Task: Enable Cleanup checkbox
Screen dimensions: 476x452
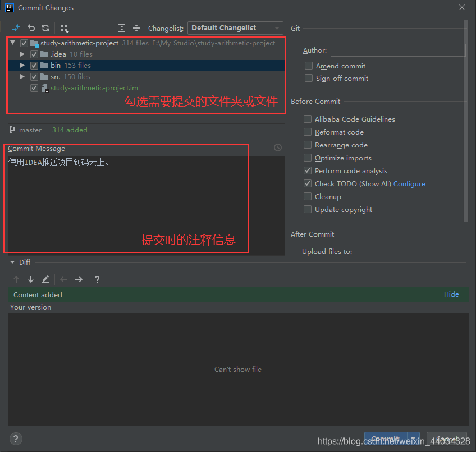Action: [308, 196]
